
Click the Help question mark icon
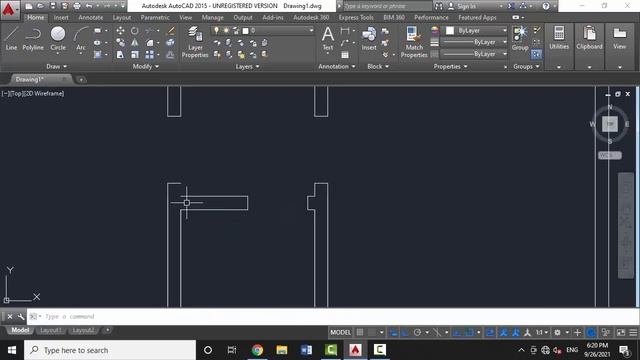point(546,6)
